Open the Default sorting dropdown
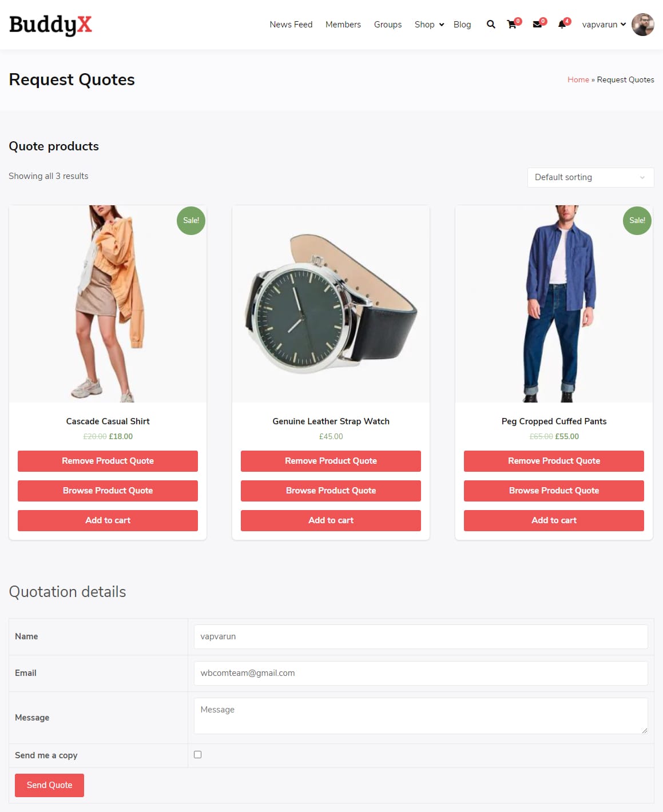The image size is (663, 812). [590, 177]
